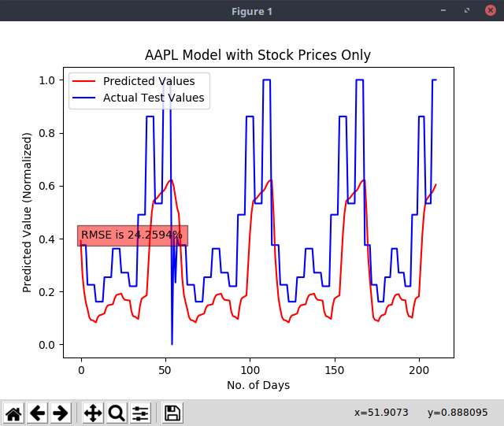Click the red line sample in legend
Viewport: 504px width, 426px height.
point(84,81)
